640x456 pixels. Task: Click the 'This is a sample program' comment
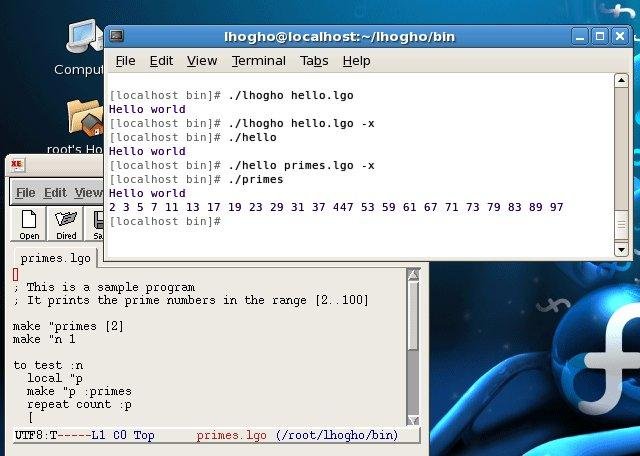(x=104, y=287)
